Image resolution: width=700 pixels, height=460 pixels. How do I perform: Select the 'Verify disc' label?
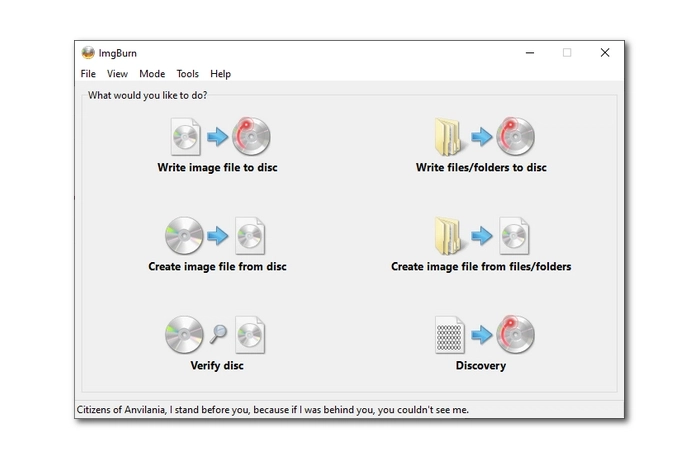[x=217, y=366]
